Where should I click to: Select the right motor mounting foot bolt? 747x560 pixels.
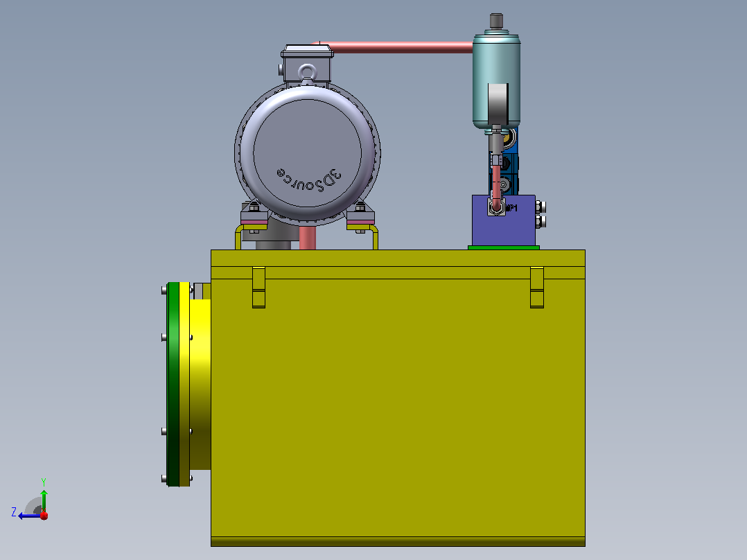point(360,207)
